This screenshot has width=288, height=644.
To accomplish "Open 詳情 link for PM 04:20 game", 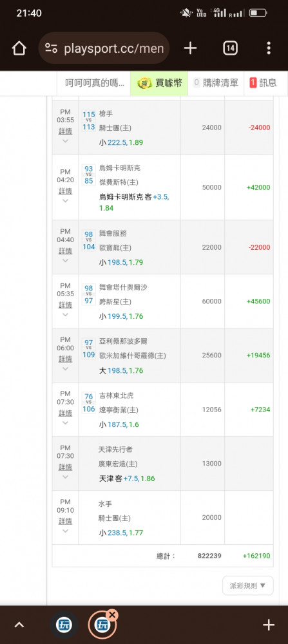I will (x=65, y=191).
